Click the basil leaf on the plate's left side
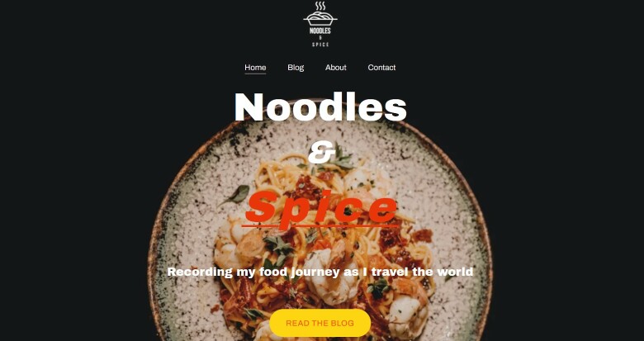Screen dimensions: 644x341 236,194
